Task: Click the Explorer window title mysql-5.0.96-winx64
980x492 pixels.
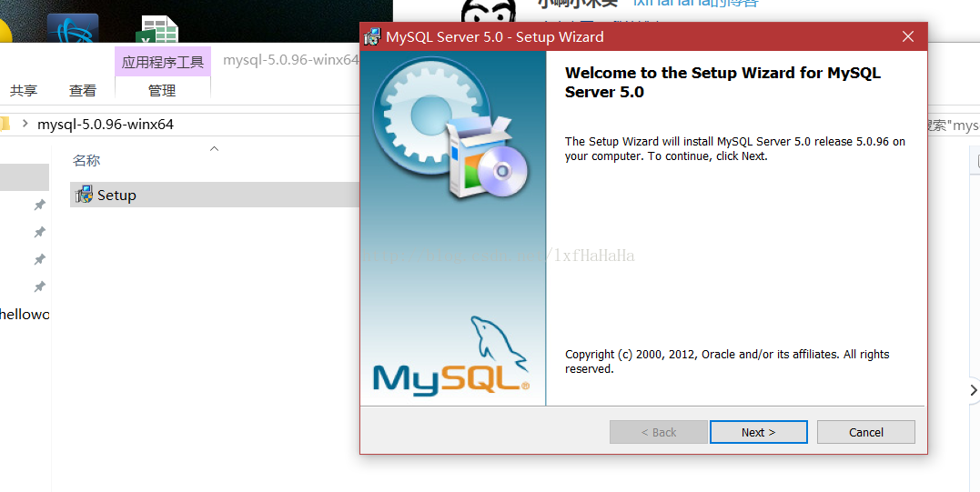Action: coord(290,60)
